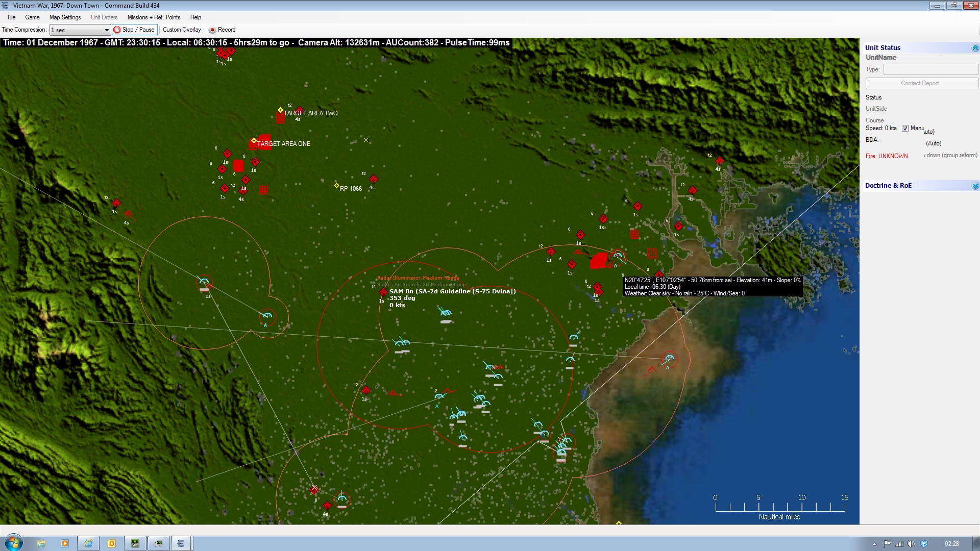Click the unit Type input field
This screenshot has height=551, width=980.
pos(931,69)
